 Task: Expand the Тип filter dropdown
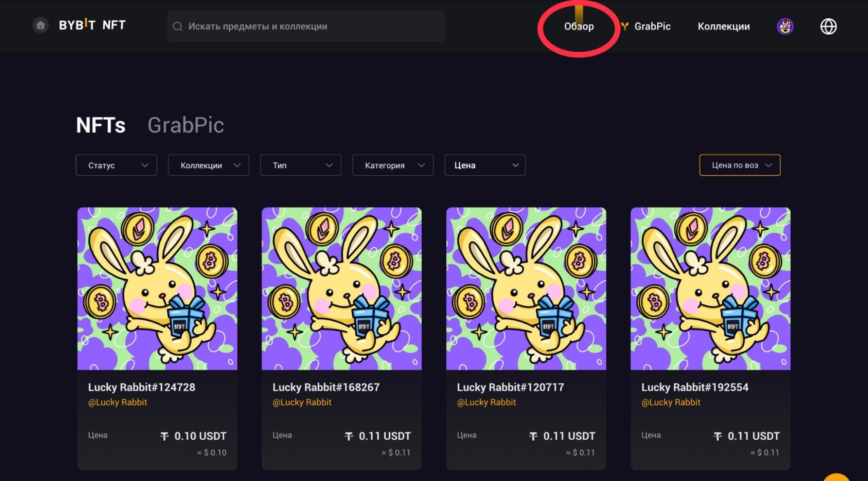coord(300,165)
